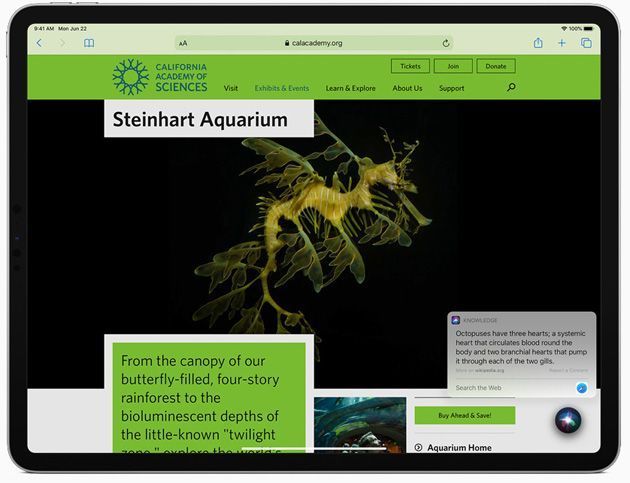
Task: Open the aA reader text options
Action: pyautogui.click(x=183, y=43)
